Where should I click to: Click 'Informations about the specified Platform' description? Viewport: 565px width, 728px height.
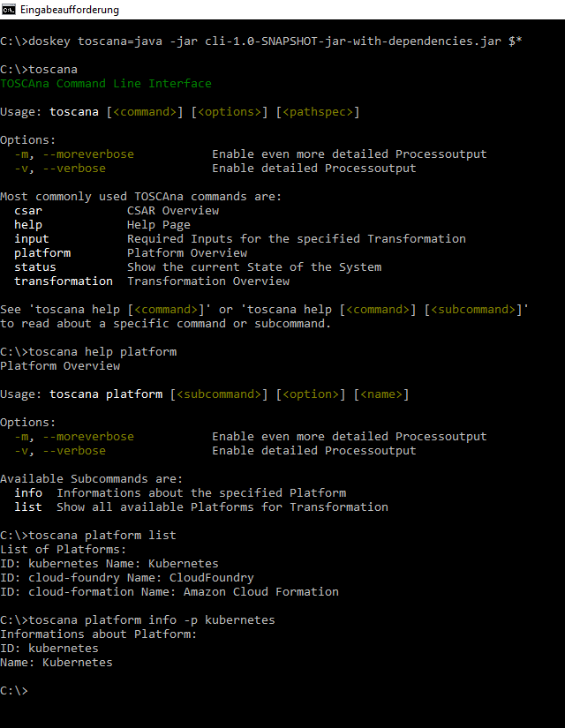(x=201, y=493)
